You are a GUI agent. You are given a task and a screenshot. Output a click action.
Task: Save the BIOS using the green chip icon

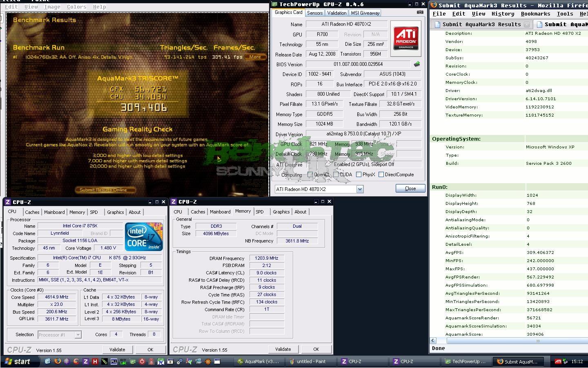417,64
